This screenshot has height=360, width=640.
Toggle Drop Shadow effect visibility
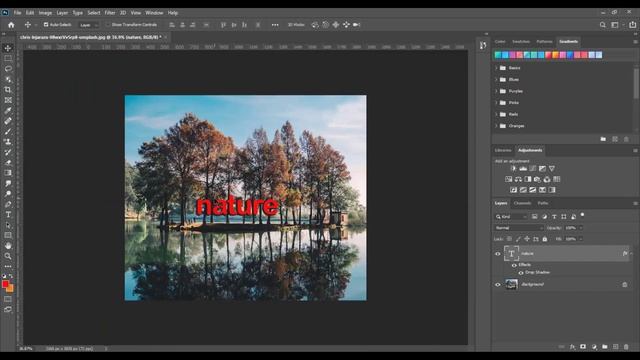point(521,273)
